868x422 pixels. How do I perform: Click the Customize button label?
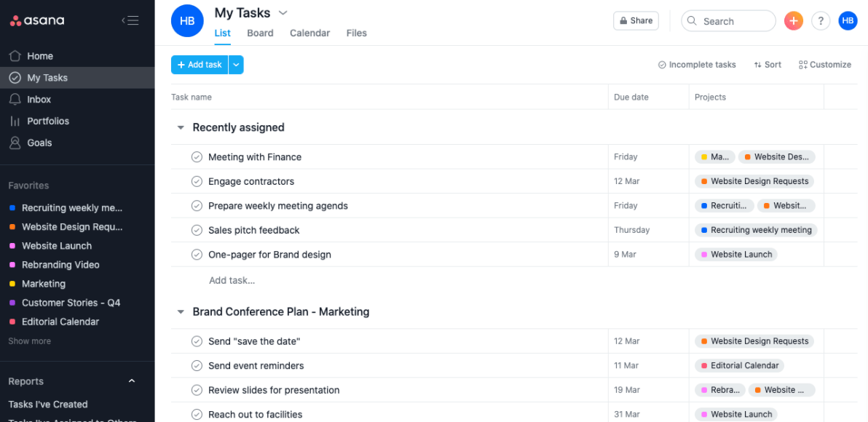830,65
